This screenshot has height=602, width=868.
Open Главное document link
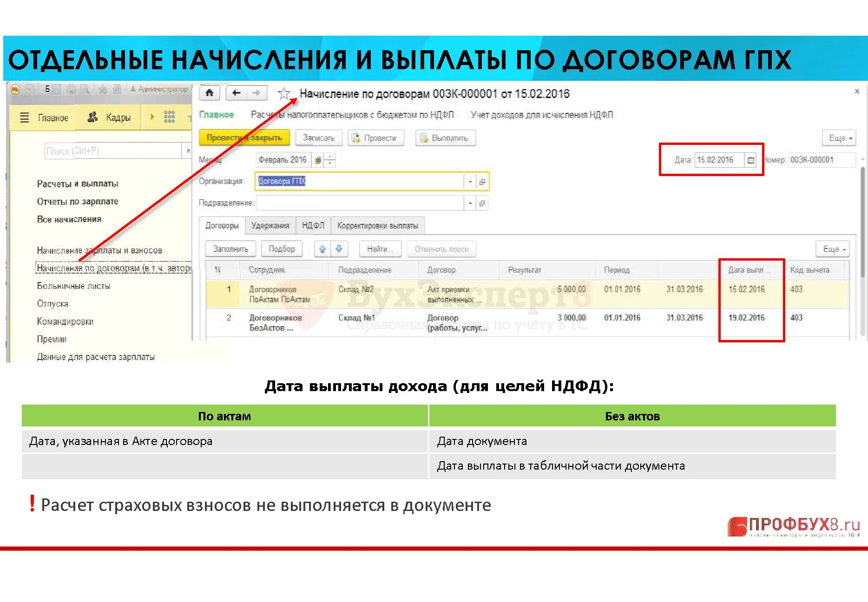217,115
